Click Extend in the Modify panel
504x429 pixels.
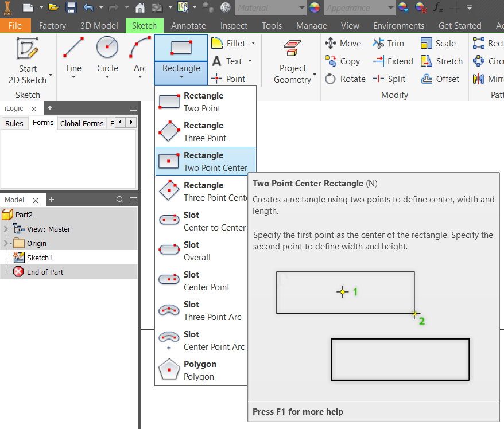(393, 61)
